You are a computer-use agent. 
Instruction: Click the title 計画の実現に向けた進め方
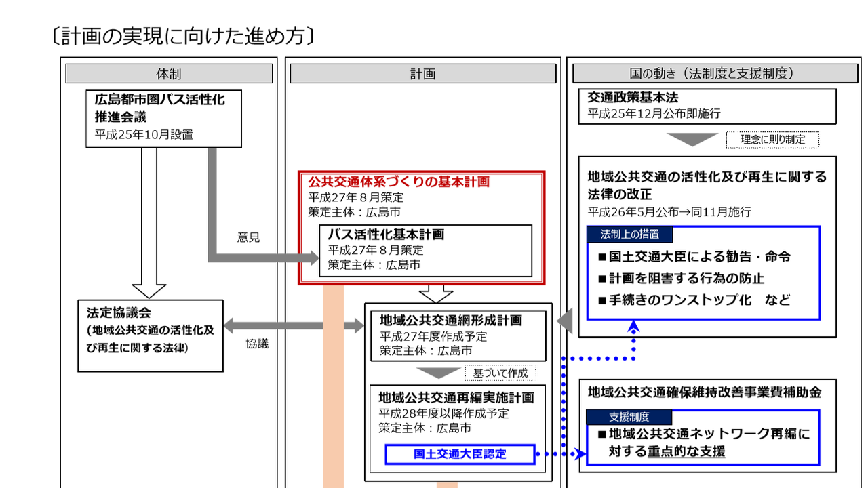click(x=182, y=35)
